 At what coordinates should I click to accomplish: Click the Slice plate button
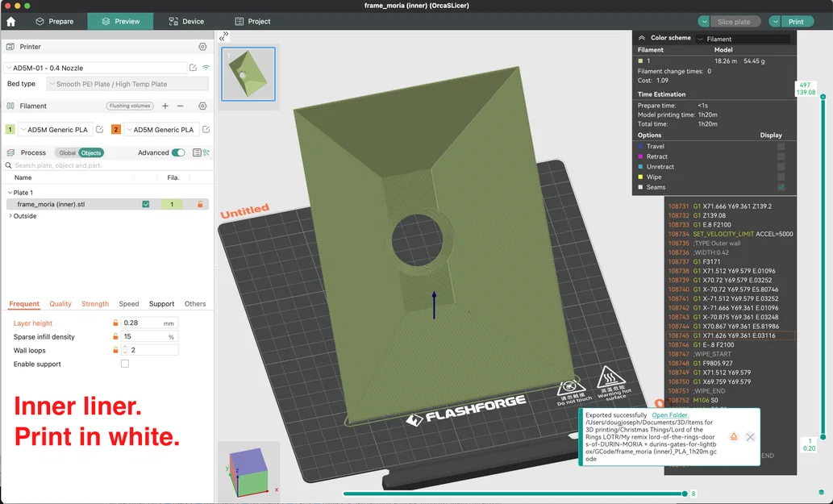[x=735, y=22]
